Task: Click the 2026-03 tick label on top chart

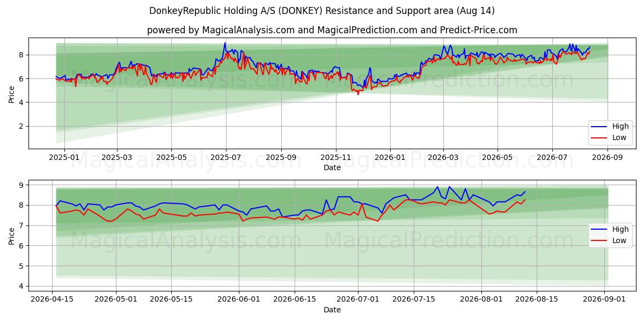Action: 443,158
